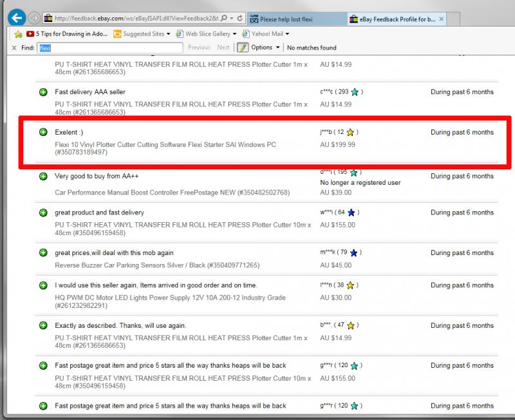Expand the Suggested Sites dropdown arrow
The width and height of the screenshot is (515, 420).
point(169,34)
